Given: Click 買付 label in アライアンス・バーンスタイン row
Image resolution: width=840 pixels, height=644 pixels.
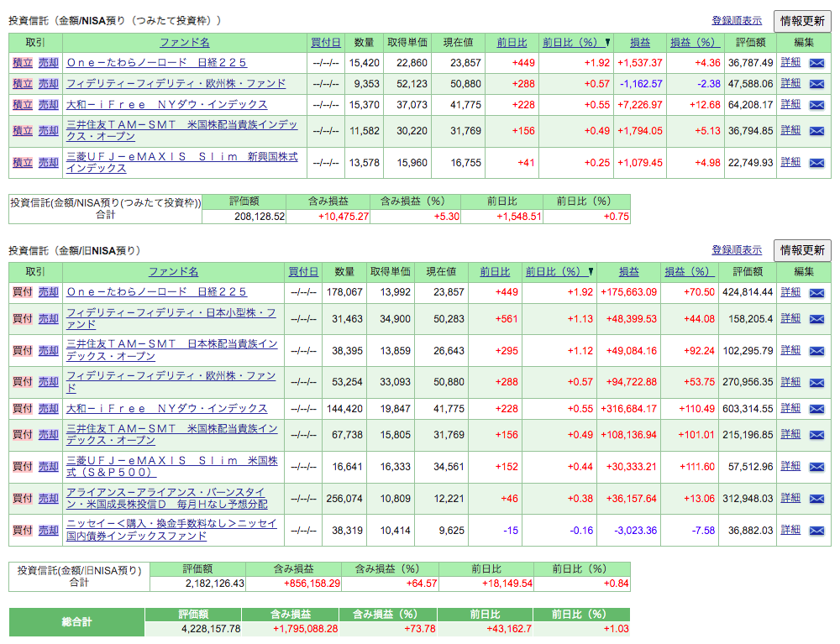Looking at the screenshot, I should (x=23, y=498).
